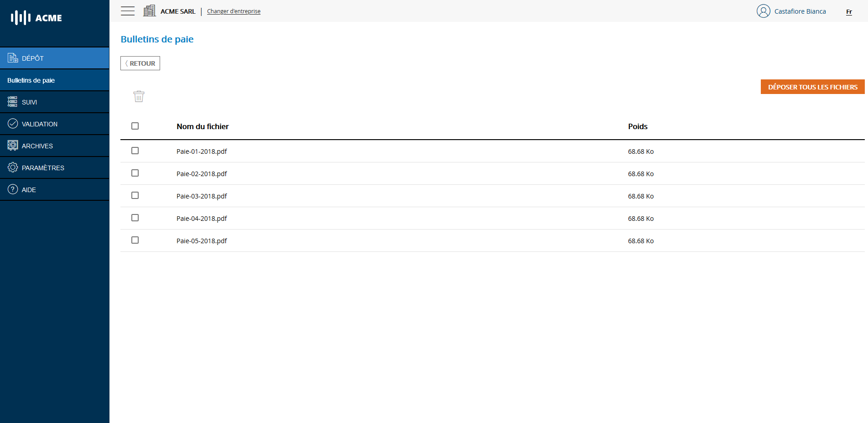
Task: Open the Fr language selector
Action: (x=848, y=12)
